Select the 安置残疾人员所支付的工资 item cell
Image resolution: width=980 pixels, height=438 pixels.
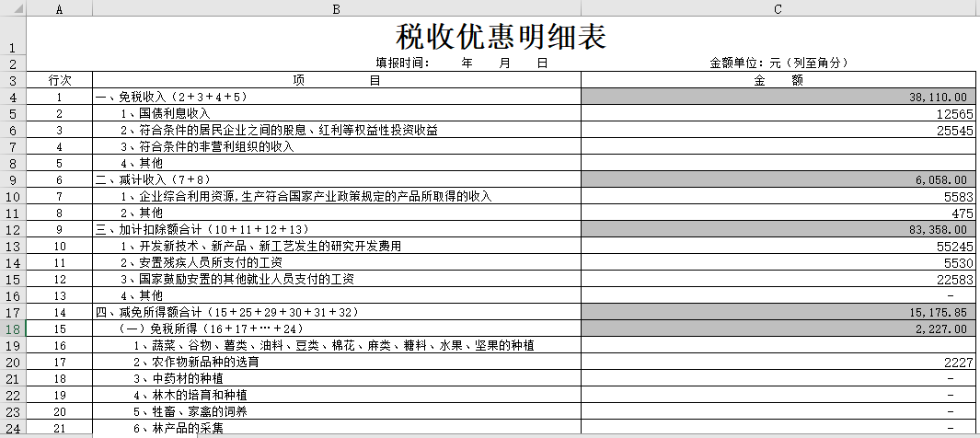pos(336,262)
